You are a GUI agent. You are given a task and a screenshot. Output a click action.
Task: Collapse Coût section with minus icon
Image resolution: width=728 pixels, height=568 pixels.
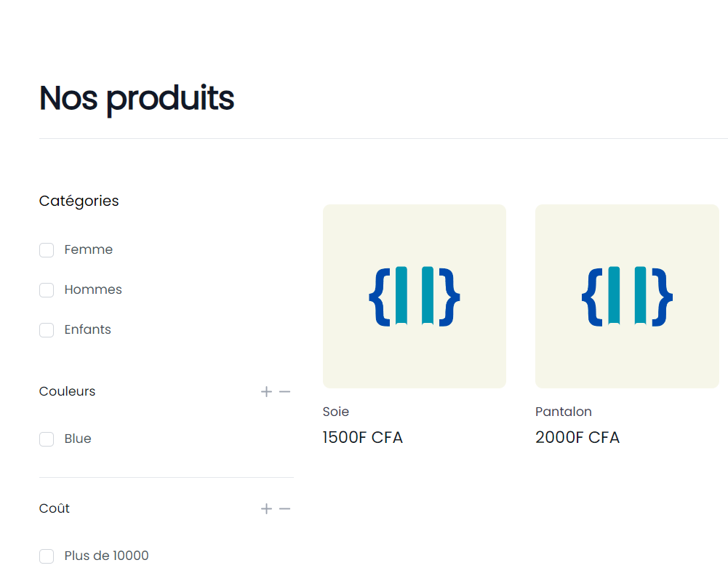click(x=284, y=509)
